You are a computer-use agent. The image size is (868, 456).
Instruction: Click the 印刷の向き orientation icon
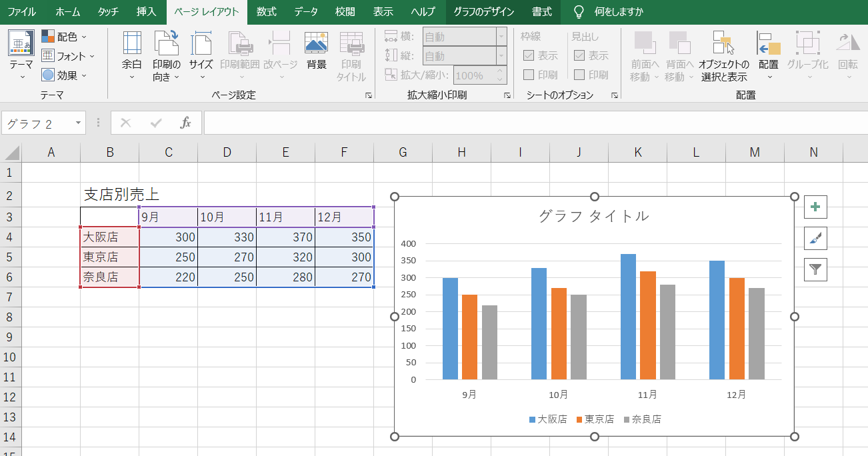[167, 43]
